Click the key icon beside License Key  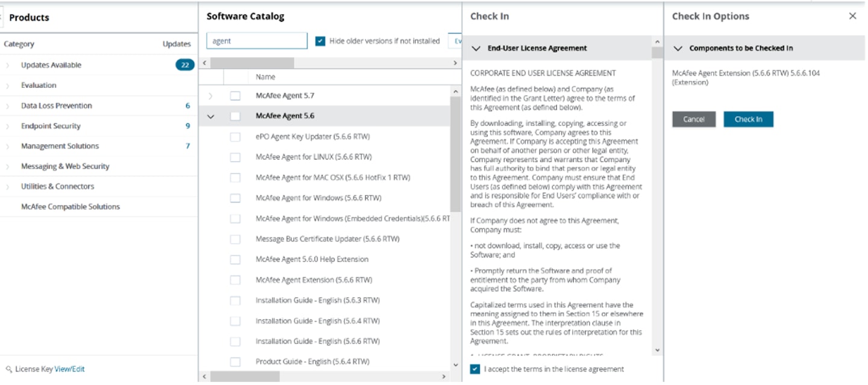pyautogui.click(x=8, y=369)
